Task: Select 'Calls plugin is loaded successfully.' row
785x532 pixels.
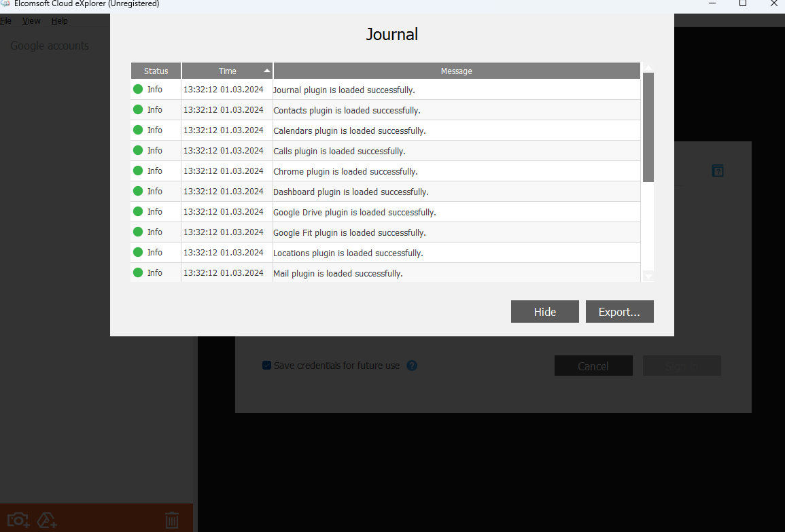Action: point(385,151)
